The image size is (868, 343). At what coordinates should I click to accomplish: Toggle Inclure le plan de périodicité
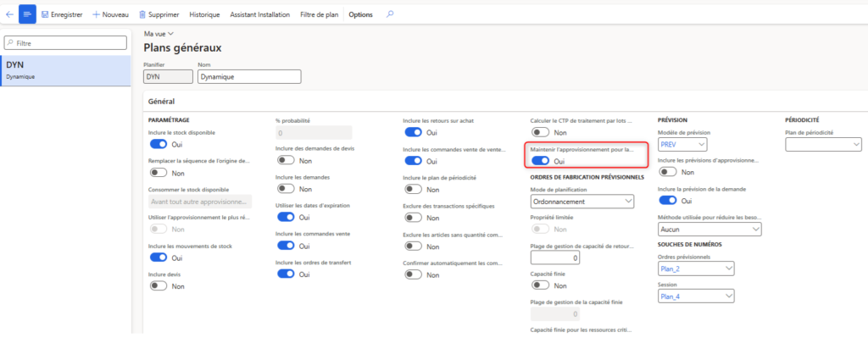tap(414, 189)
